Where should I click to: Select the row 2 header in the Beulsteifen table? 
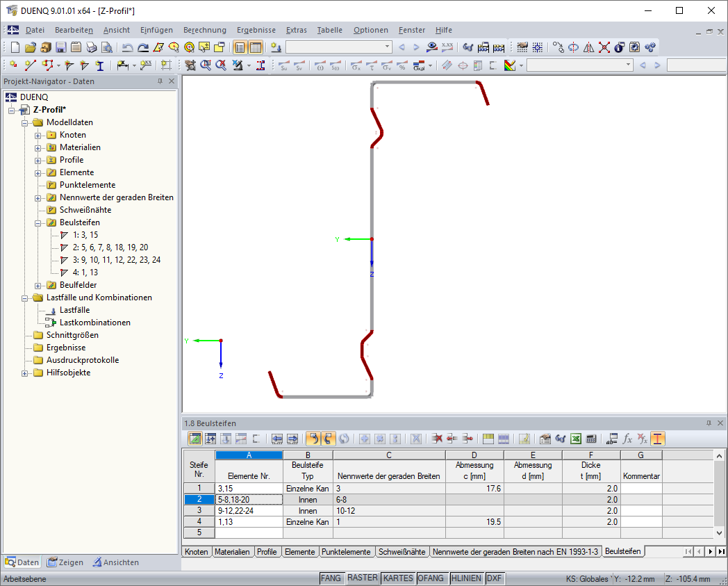point(199,499)
